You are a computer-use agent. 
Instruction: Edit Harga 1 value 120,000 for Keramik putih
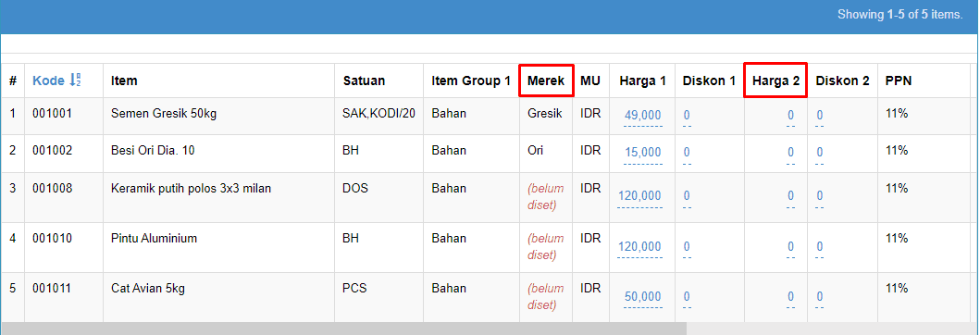tap(639, 195)
